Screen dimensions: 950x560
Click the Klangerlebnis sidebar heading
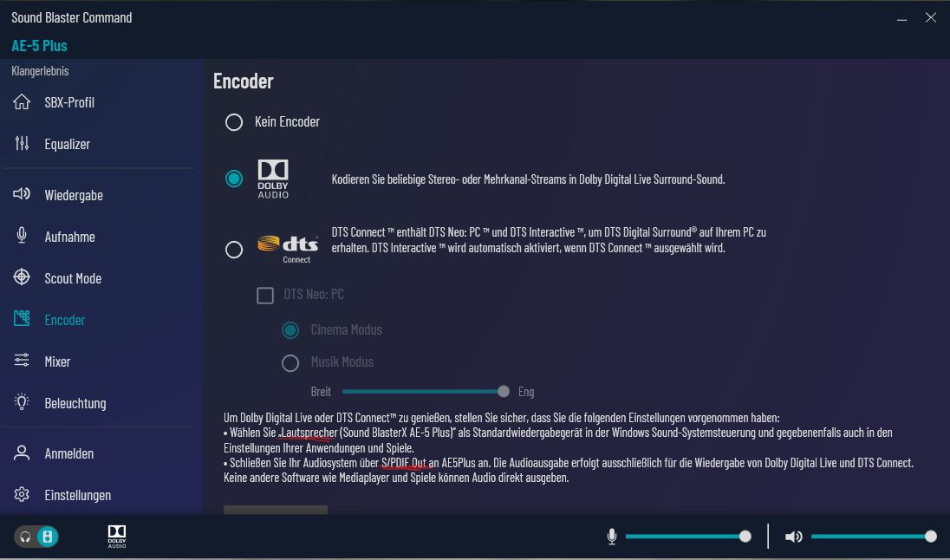coord(40,71)
